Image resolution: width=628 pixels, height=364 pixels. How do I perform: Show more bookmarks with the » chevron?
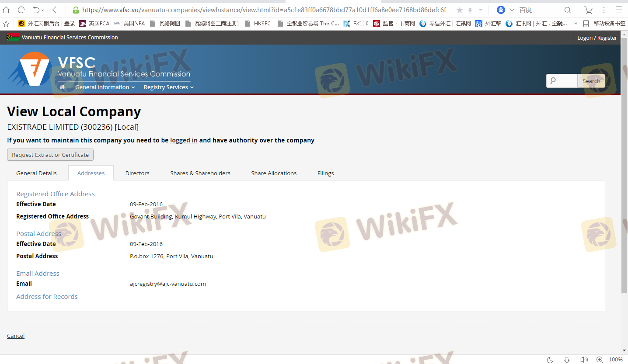pyautogui.click(x=576, y=24)
